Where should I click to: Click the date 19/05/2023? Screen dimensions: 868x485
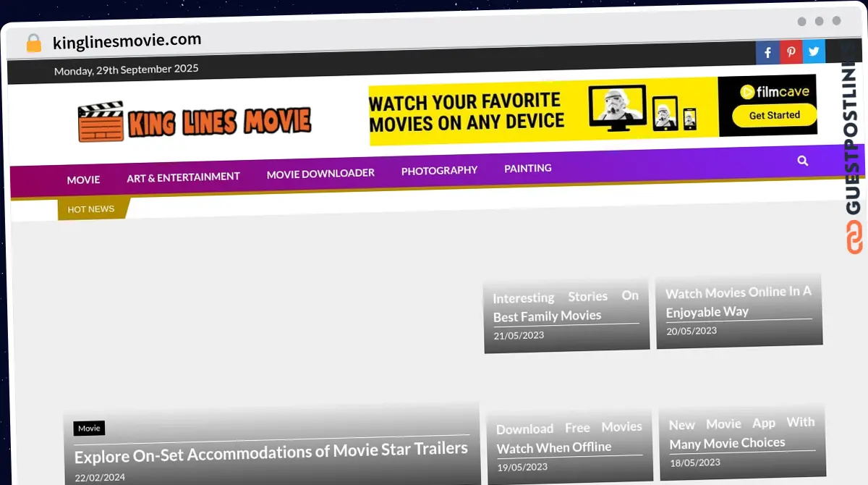point(522,467)
